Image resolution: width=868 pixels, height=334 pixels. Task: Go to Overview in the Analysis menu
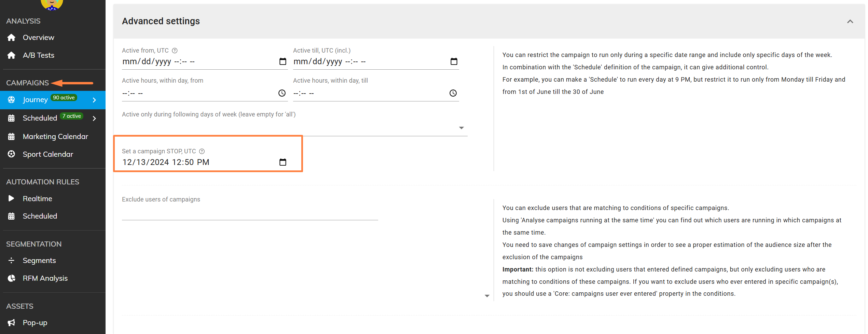coord(38,38)
